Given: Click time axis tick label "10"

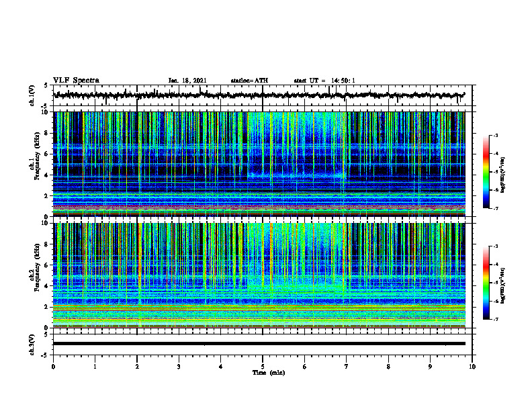Looking at the screenshot, I should coord(472,367).
